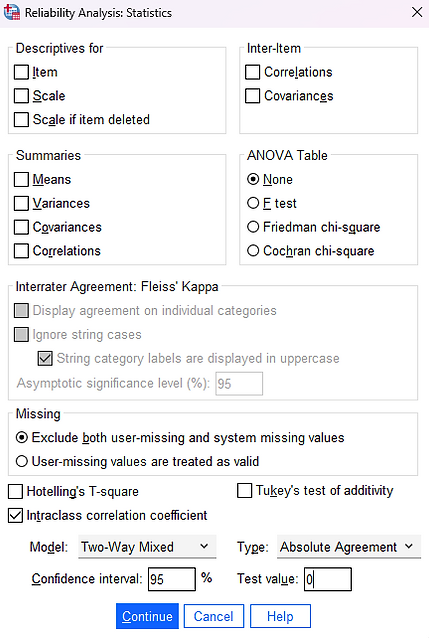429x638 pixels.
Task: Focus the Test value input field
Action: point(328,579)
